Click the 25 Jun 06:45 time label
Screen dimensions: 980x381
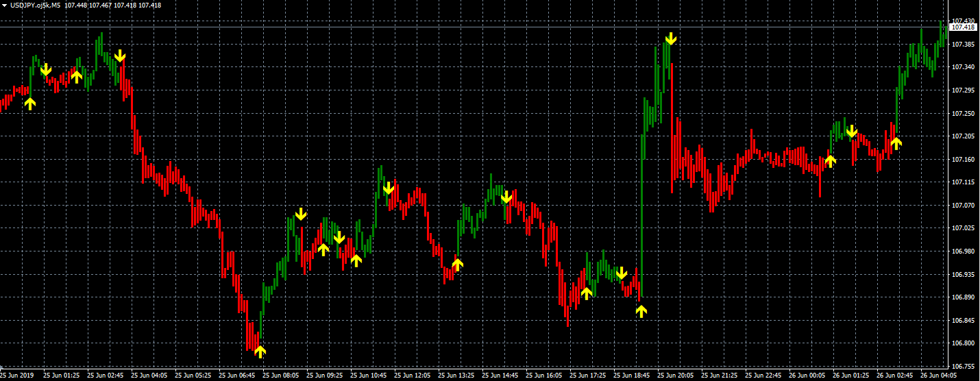[x=237, y=376]
